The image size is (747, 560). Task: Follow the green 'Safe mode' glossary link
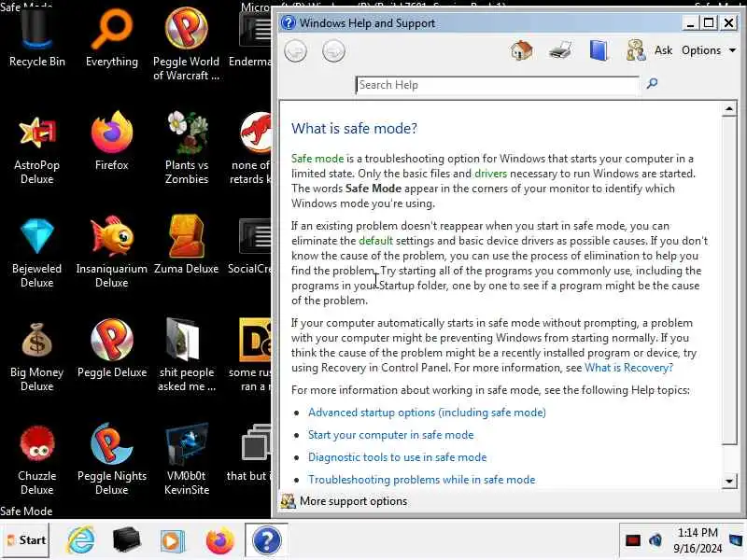(x=317, y=159)
